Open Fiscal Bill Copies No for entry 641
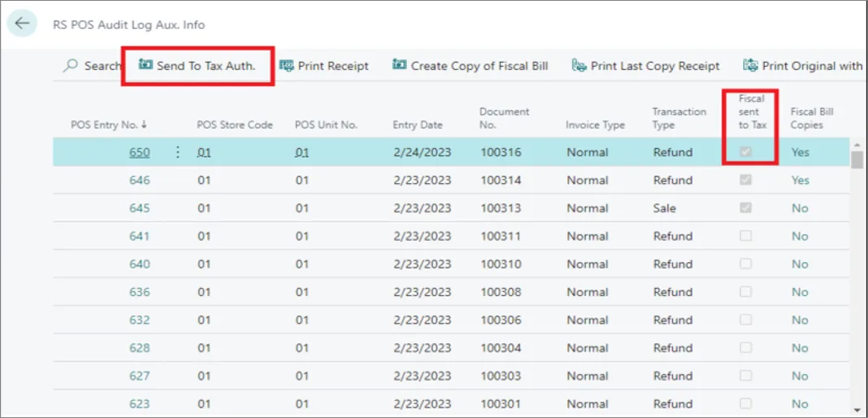 click(800, 237)
